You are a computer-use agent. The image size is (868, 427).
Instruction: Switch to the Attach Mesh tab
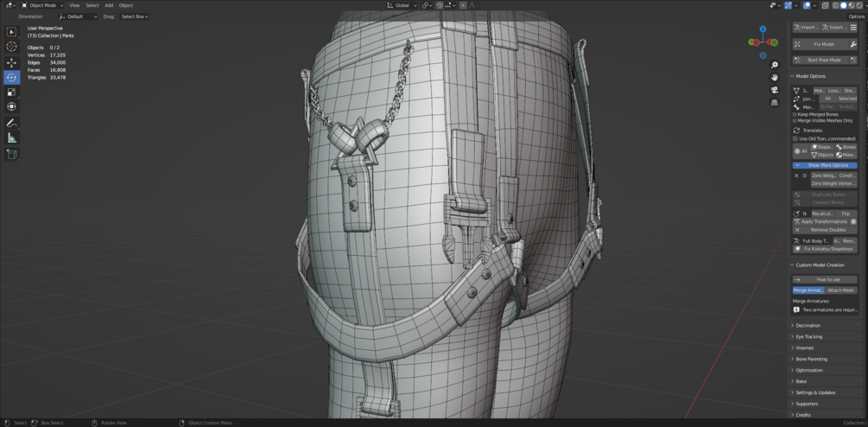tap(841, 290)
